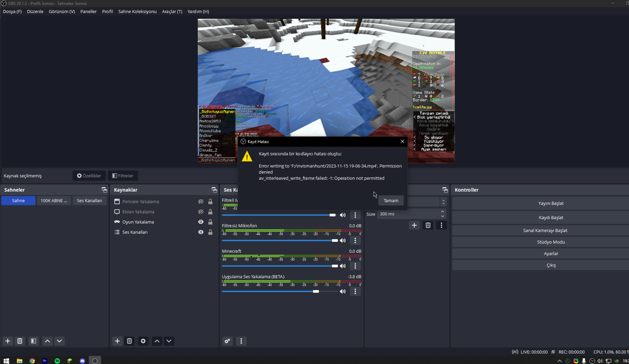Toggle lock on Ses Kanalları source

click(x=210, y=232)
